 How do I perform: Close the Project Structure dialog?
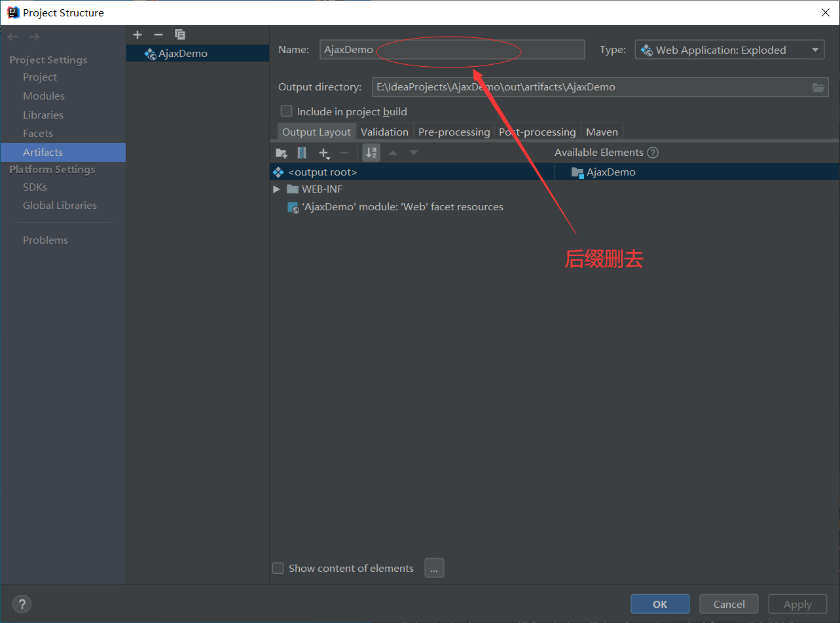click(824, 12)
